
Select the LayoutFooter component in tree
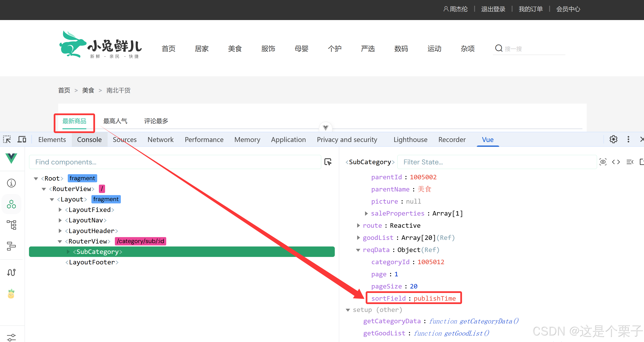tap(92, 262)
